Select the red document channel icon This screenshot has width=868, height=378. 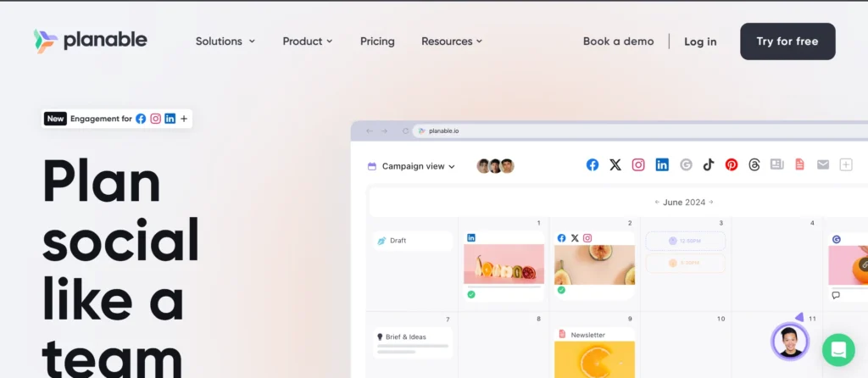(799, 164)
